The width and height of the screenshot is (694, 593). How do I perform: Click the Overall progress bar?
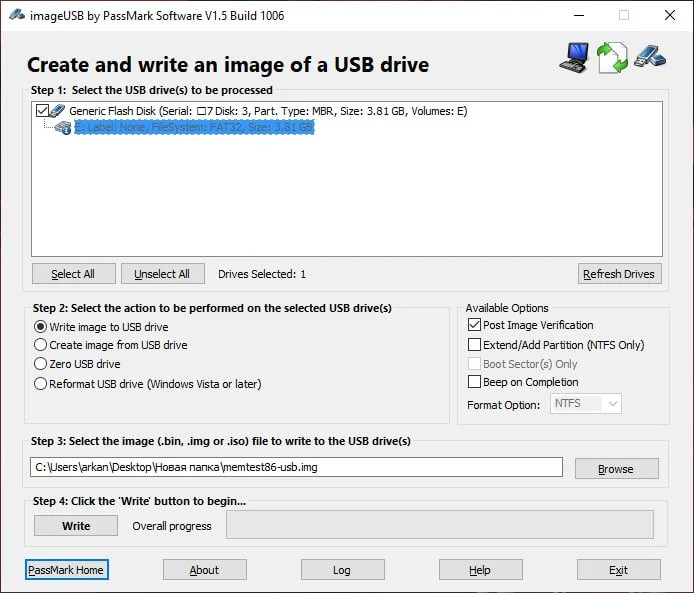[440, 525]
